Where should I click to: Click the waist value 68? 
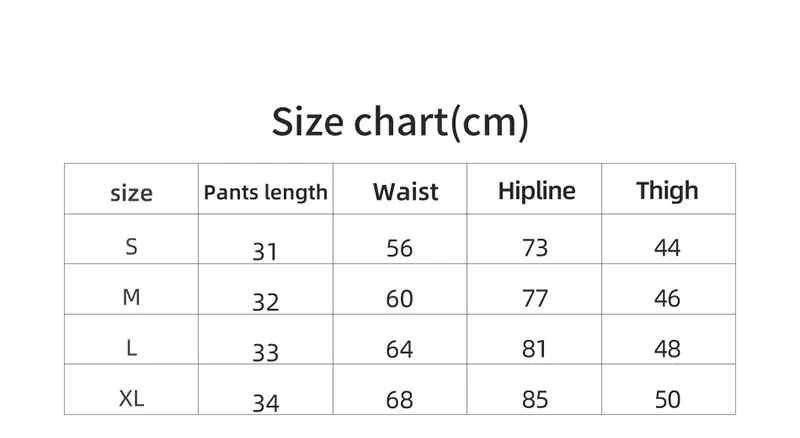click(399, 400)
